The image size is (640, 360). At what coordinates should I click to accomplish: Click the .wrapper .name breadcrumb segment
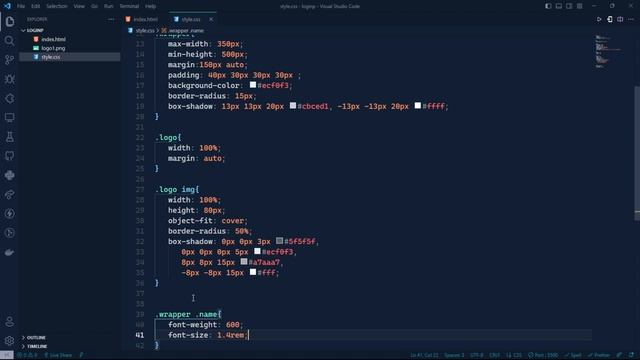(x=186, y=31)
